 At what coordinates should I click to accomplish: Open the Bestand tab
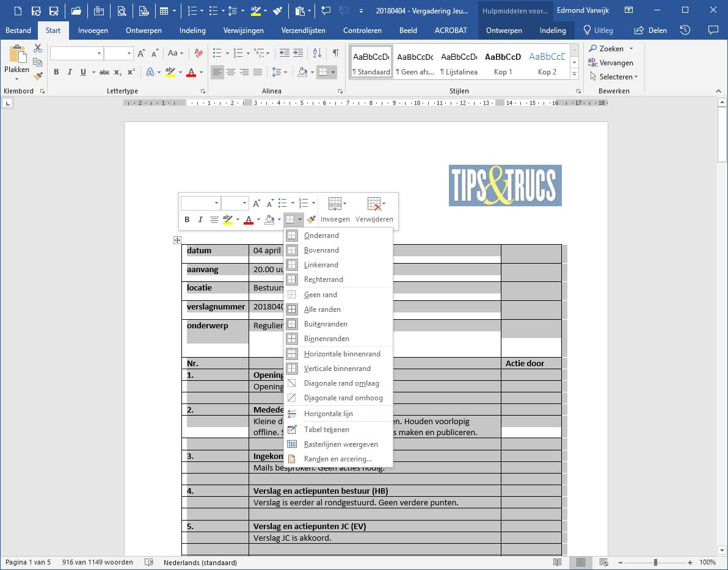pyautogui.click(x=18, y=31)
